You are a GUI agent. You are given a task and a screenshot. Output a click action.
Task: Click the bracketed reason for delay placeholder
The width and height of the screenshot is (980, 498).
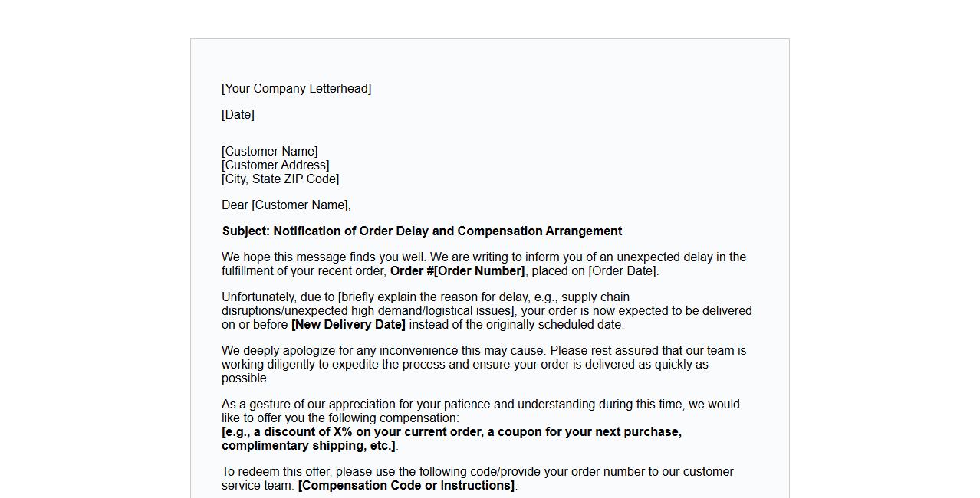(429, 304)
